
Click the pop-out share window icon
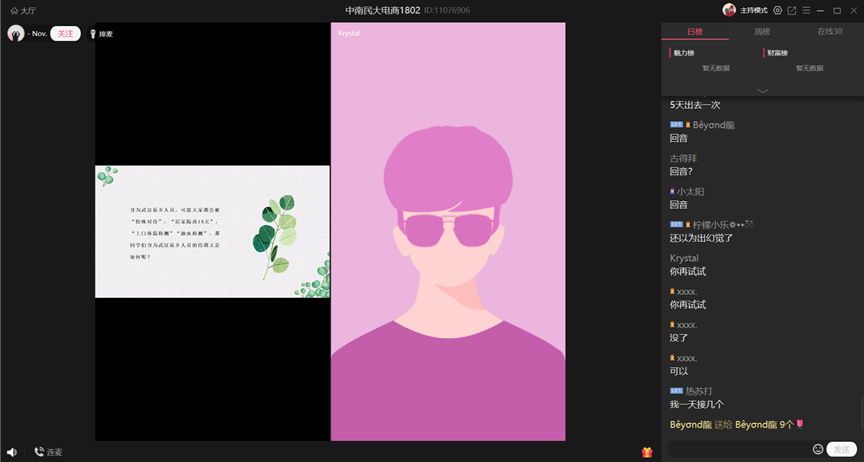tap(792, 10)
